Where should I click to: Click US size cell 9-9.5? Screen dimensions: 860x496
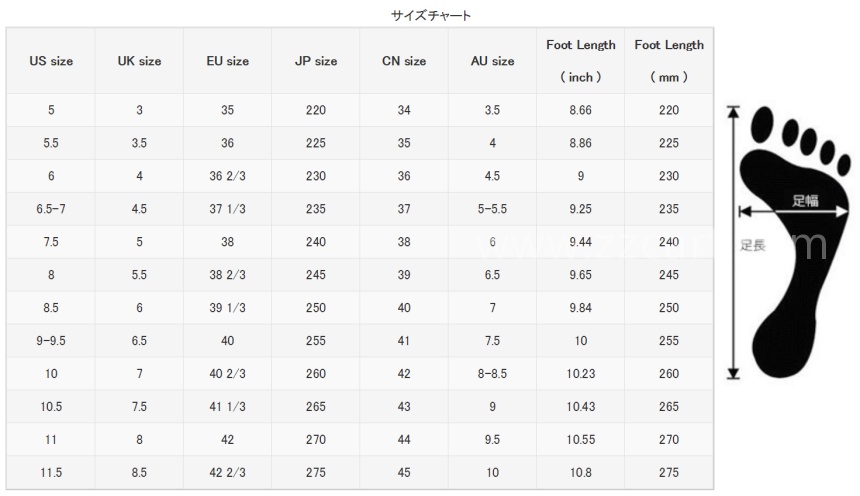click(51, 341)
